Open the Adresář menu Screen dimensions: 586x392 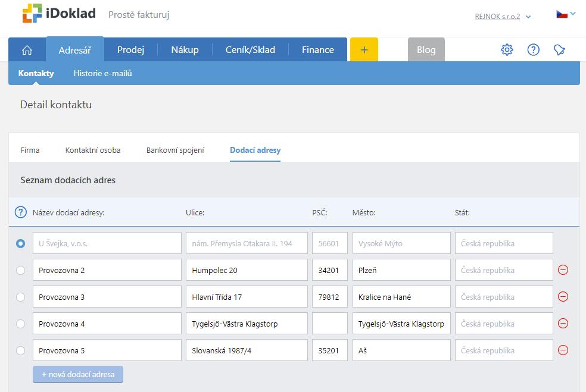tap(75, 49)
